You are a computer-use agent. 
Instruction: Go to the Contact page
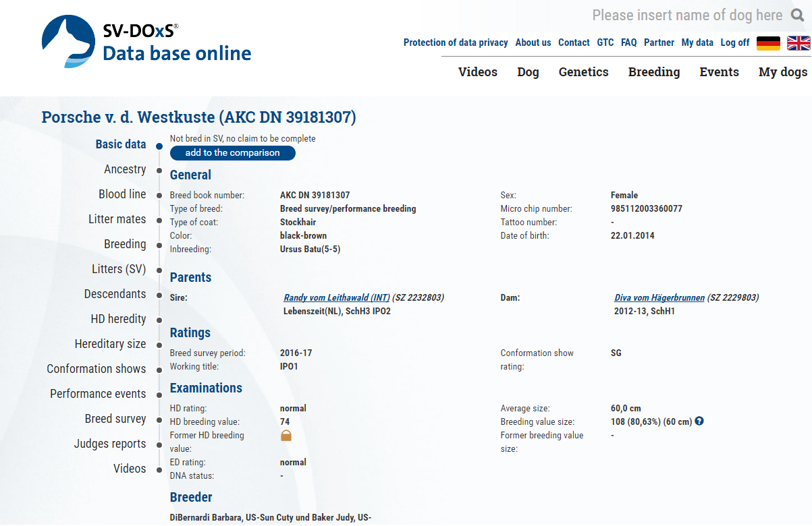coord(574,42)
